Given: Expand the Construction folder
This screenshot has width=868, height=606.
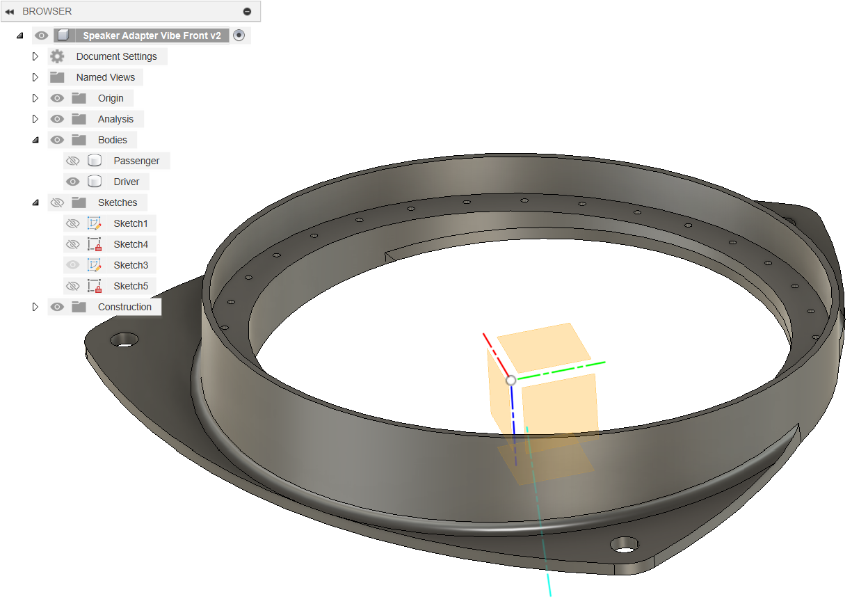Looking at the screenshot, I should (35, 307).
